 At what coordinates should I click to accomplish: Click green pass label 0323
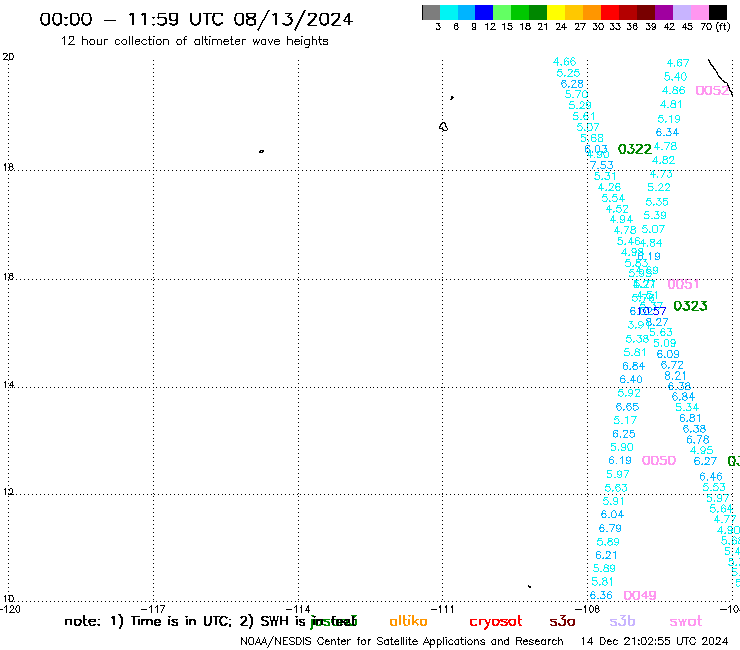(x=690, y=306)
